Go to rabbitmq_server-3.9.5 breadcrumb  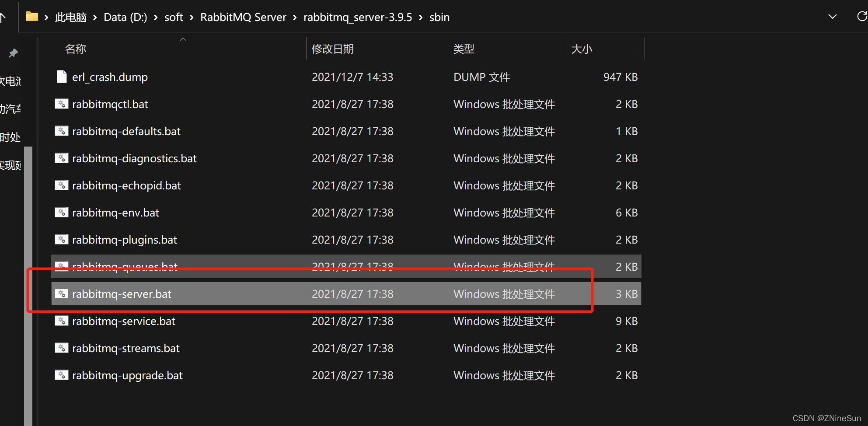tap(358, 17)
